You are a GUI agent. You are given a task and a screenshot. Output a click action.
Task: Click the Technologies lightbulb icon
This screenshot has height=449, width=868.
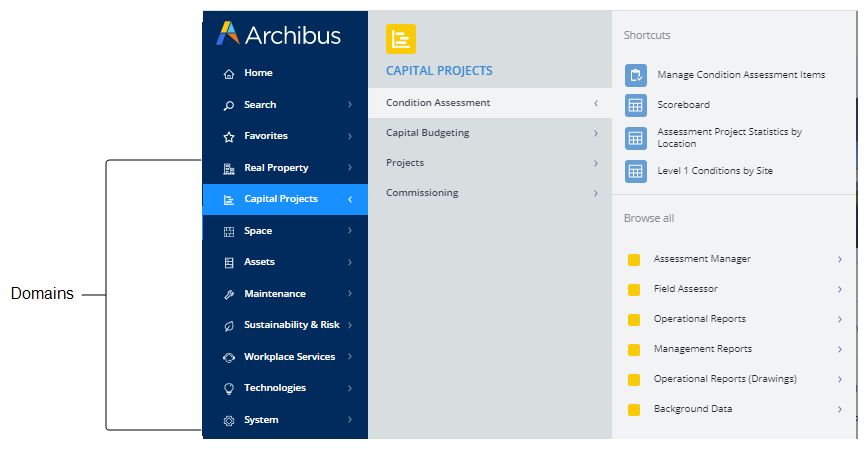[x=229, y=388]
